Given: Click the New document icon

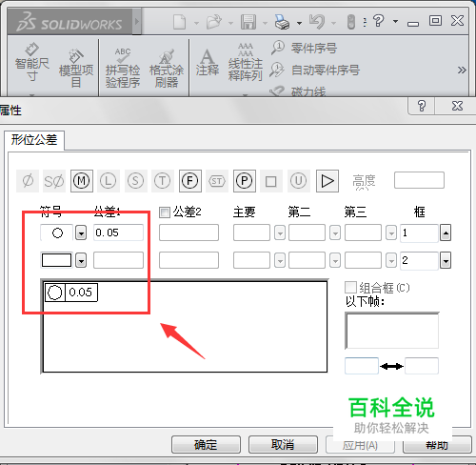Looking at the screenshot, I should point(180,22).
